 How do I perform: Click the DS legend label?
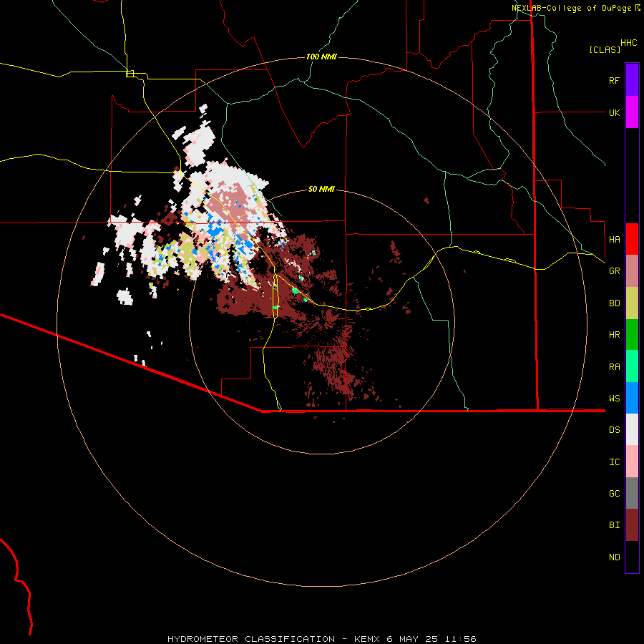tap(614, 429)
